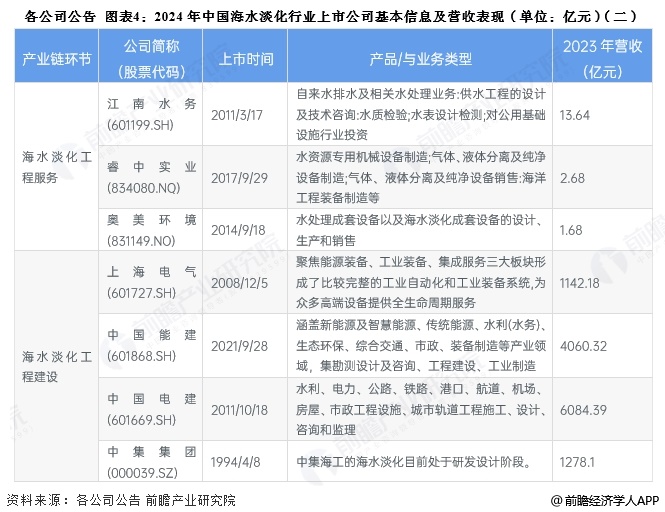Click the chart title 图表4 heading
Image resolution: width=665 pixels, height=512 pixels.
coord(330,16)
